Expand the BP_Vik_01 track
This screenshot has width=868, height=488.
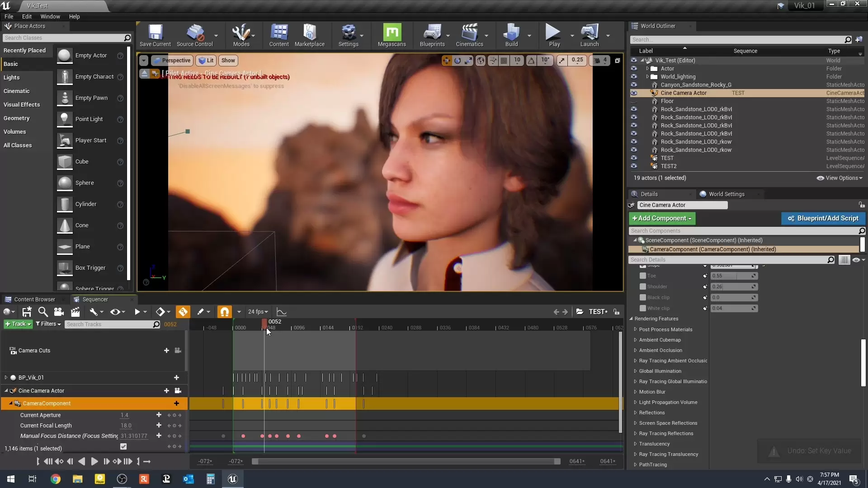point(6,377)
